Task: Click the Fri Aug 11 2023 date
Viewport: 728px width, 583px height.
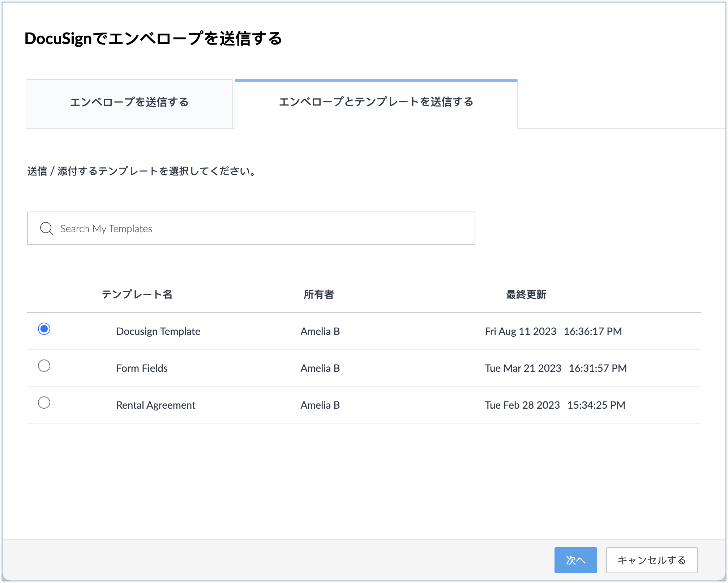Action: coord(521,331)
